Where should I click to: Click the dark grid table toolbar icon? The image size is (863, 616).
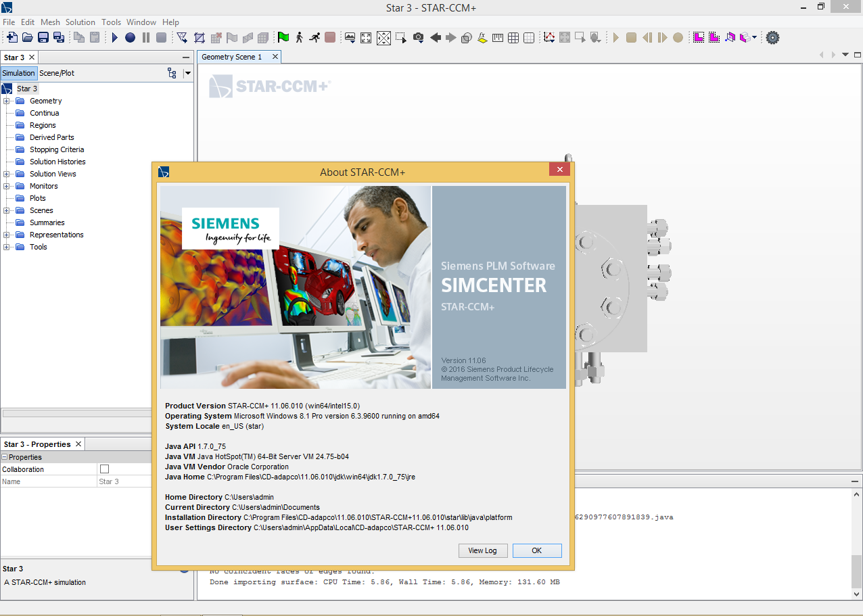513,38
